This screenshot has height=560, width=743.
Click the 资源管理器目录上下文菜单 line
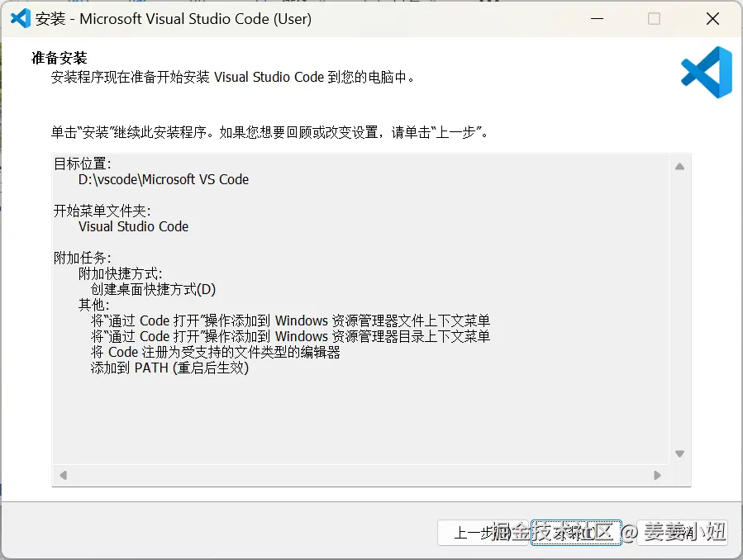pyautogui.click(x=290, y=336)
